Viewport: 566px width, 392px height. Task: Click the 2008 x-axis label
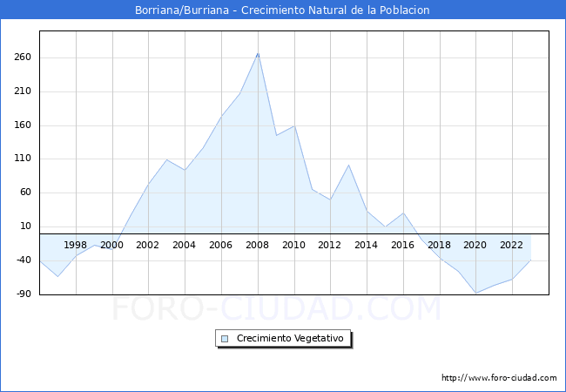[x=257, y=245]
